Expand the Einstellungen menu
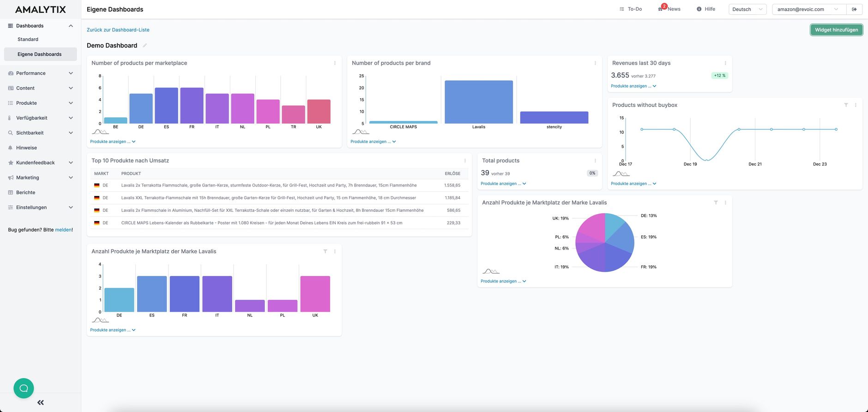 pos(71,208)
